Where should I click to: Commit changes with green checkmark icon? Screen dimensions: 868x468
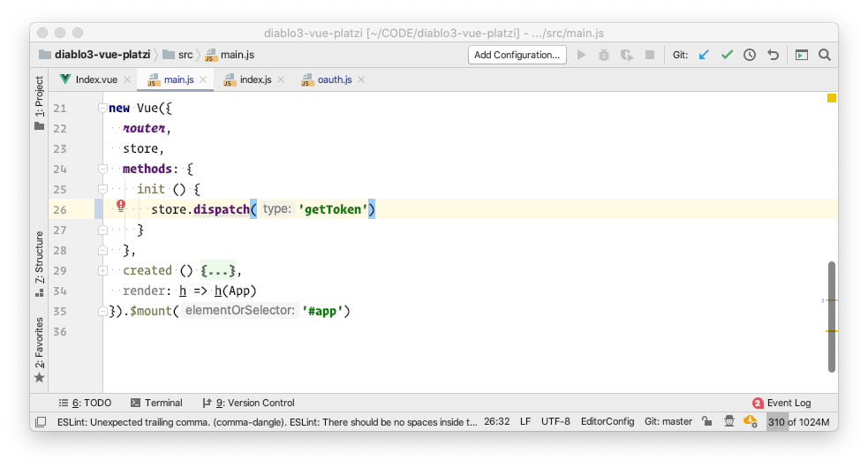pyautogui.click(x=727, y=55)
